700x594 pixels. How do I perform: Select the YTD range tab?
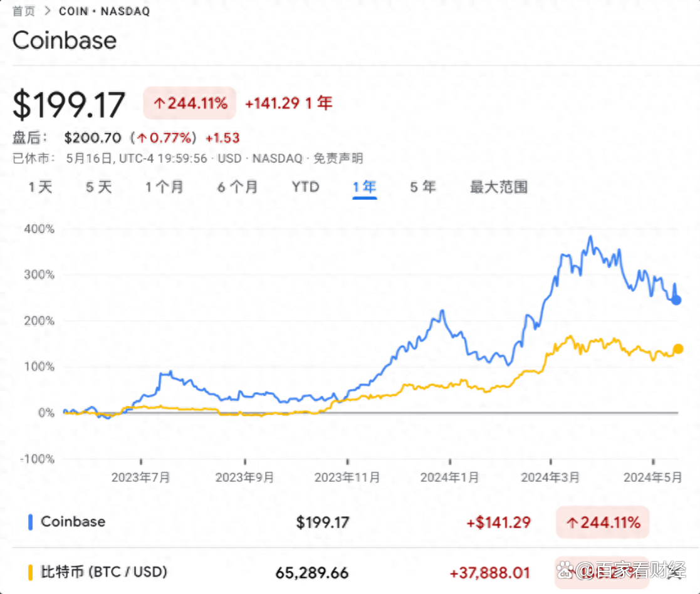[306, 187]
